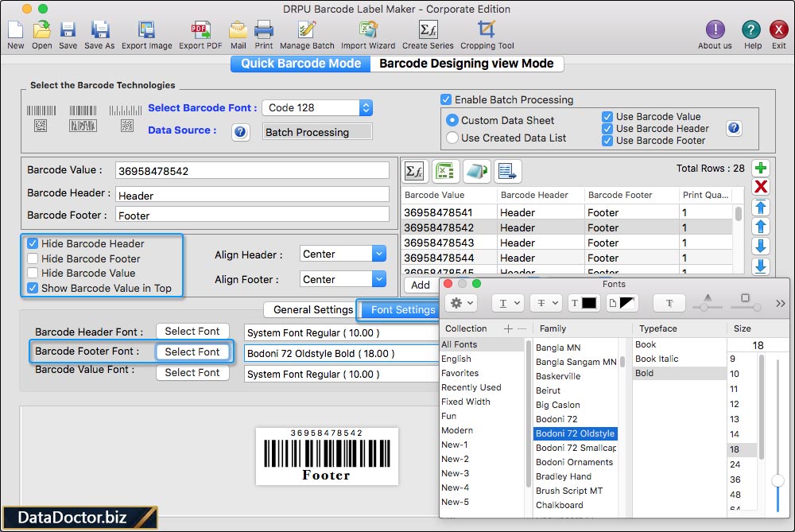Image resolution: width=795 pixels, height=532 pixels.
Task: Choose Book Italic typeface
Action: pos(657,359)
